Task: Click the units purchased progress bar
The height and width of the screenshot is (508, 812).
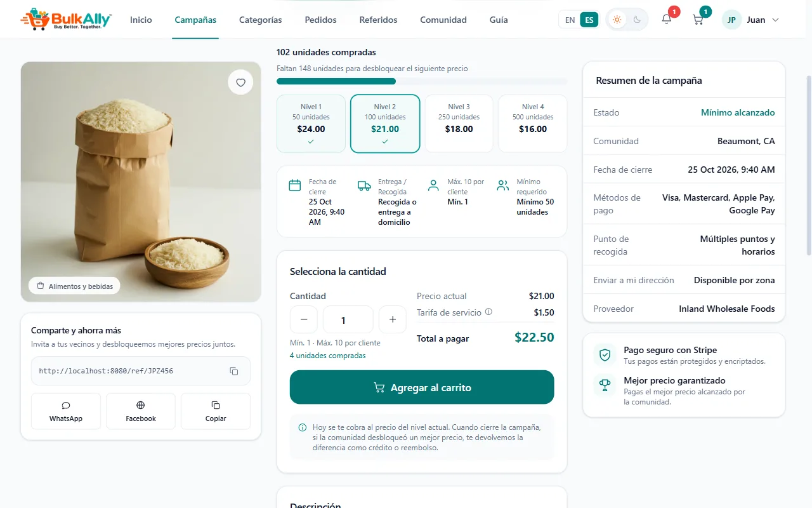Action: pos(422,81)
